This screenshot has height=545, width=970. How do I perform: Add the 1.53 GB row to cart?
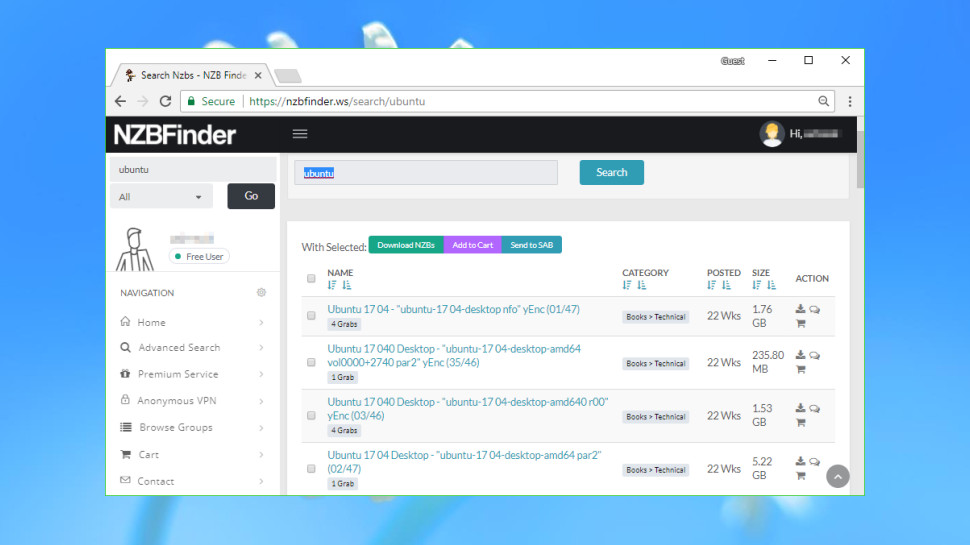point(800,423)
